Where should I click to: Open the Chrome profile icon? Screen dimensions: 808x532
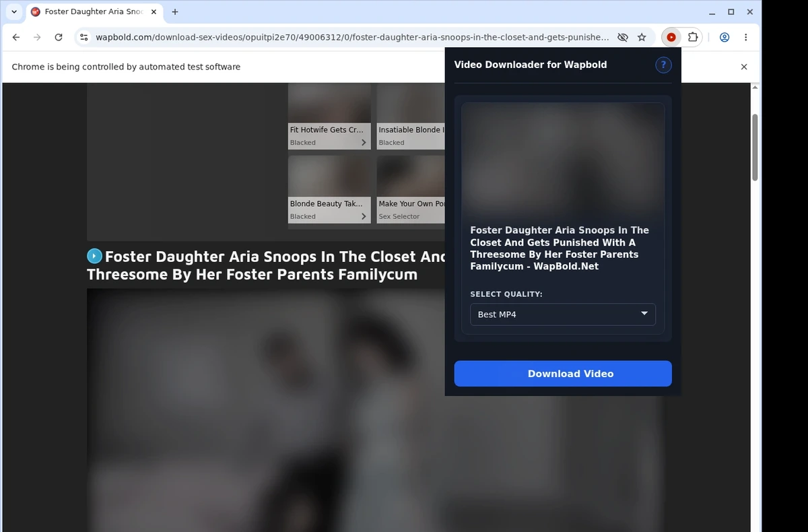pos(725,38)
